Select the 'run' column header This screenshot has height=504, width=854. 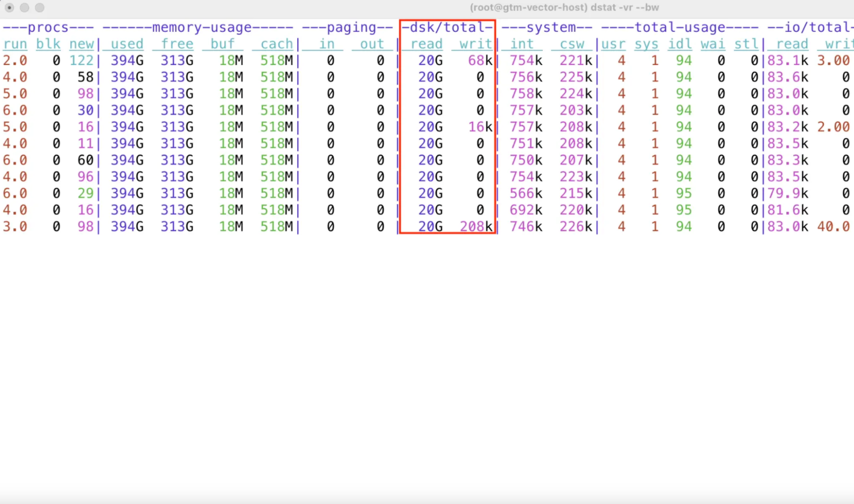pyautogui.click(x=15, y=44)
